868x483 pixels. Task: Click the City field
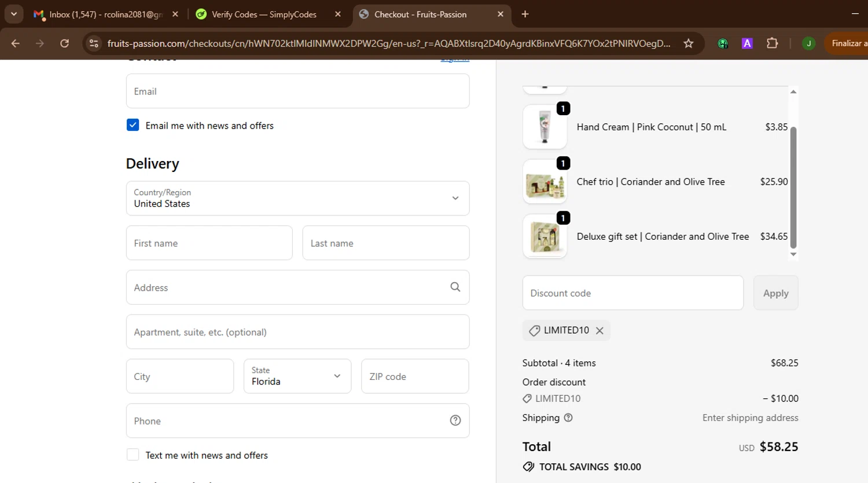[x=180, y=376]
